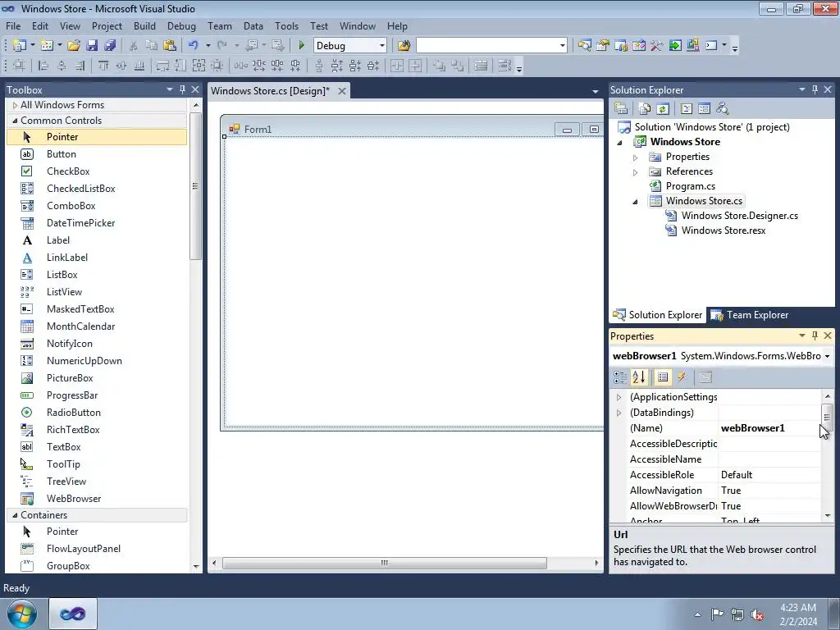Show Events lightning icon in Properties
The image size is (840, 630).
tap(682, 377)
